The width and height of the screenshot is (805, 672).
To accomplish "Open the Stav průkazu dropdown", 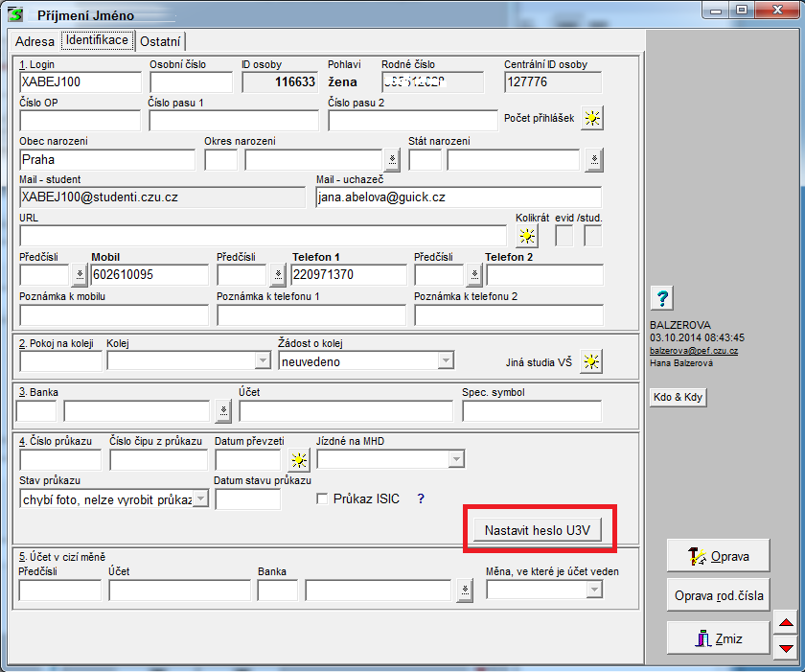I will (200, 499).
